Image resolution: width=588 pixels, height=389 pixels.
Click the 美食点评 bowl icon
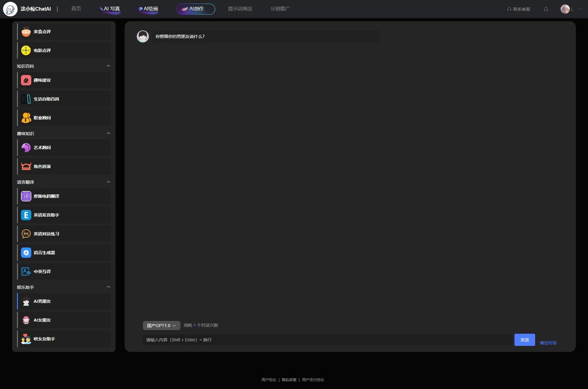pyautogui.click(x=26, y=32)
